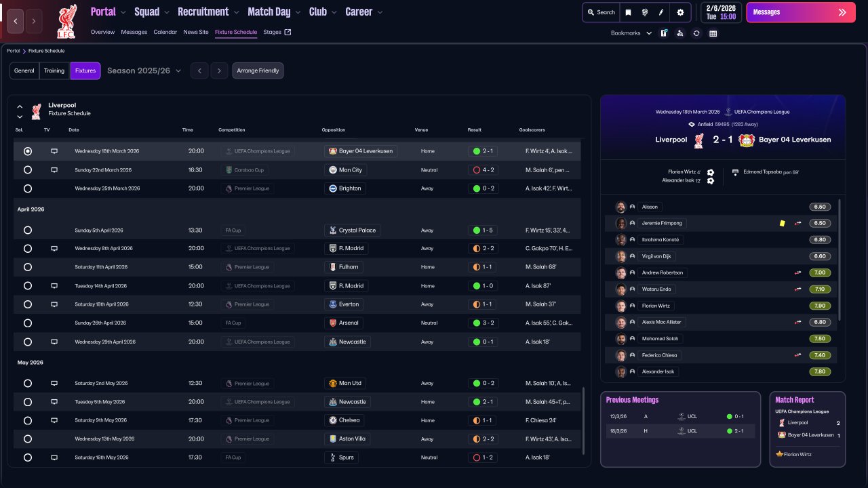Open the Overview sub-tab

pos(102,32)
